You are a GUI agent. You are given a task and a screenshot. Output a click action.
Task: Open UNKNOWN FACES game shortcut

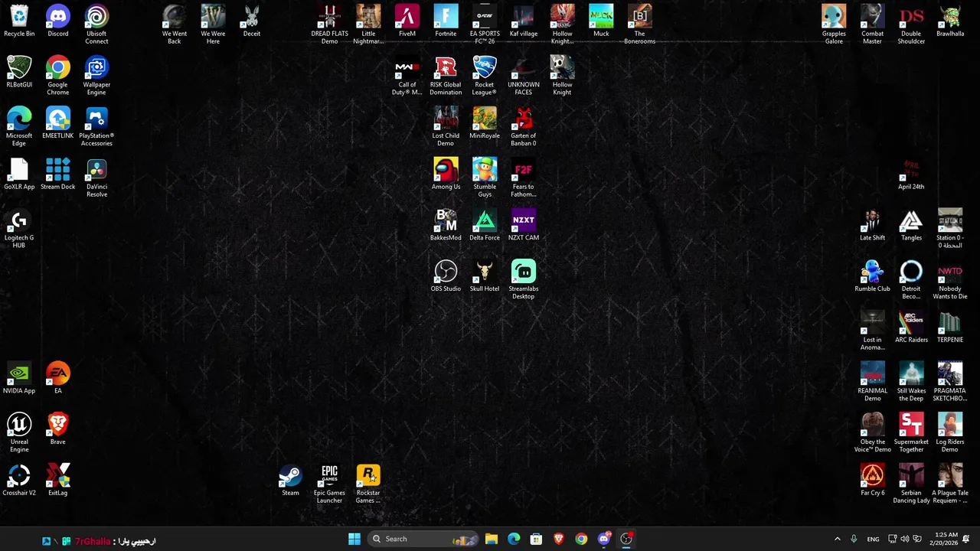coord(523,76)
